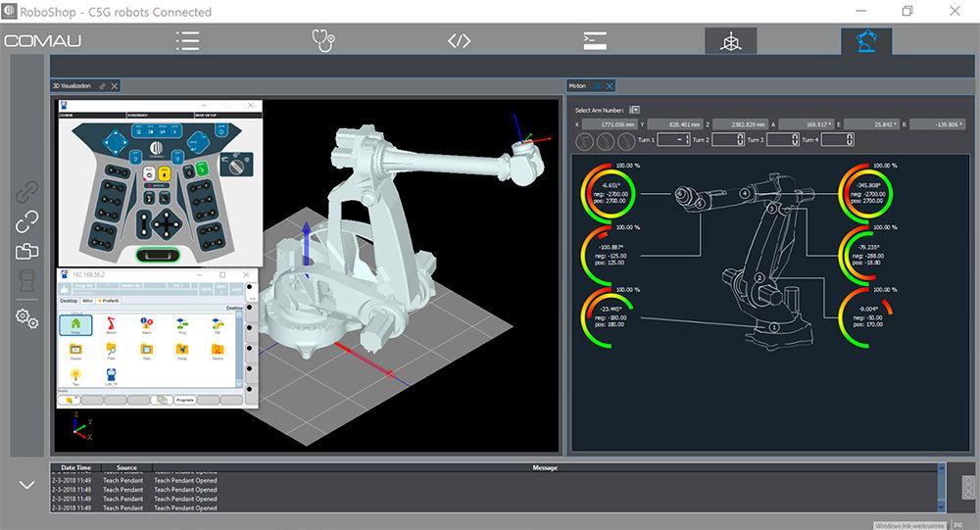Click the -9.004° joint gauge
The width and height of the screenshot is (980, 530).
(x=865, y=317)
